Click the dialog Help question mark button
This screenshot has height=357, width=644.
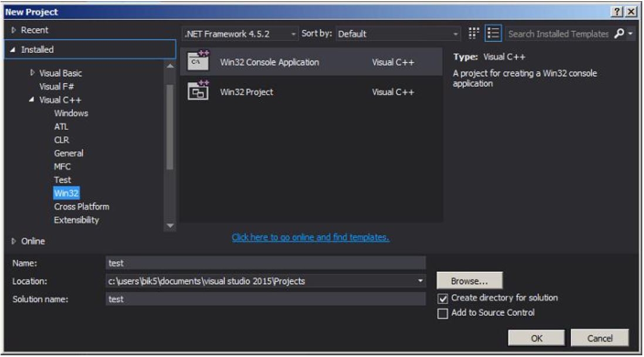point(618,12)
